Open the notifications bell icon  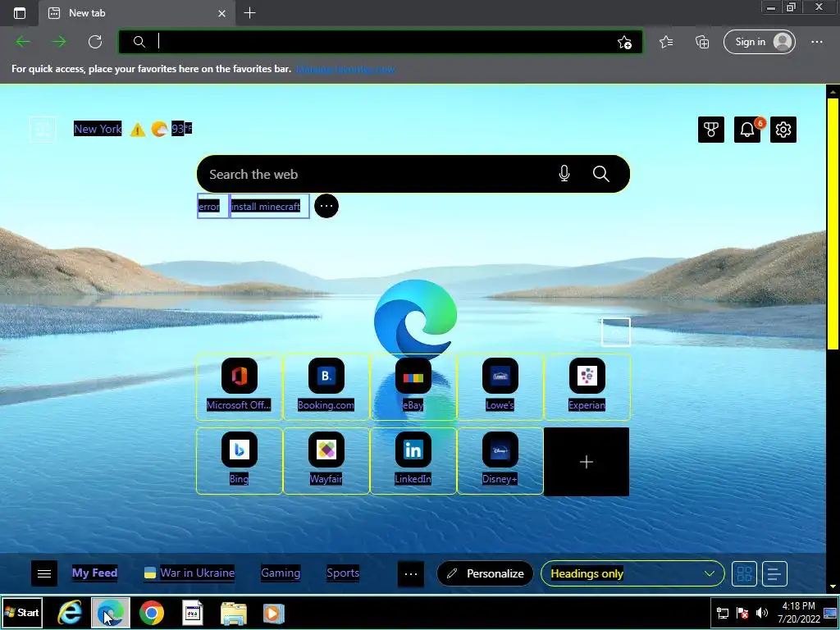(x=747, y=130)
